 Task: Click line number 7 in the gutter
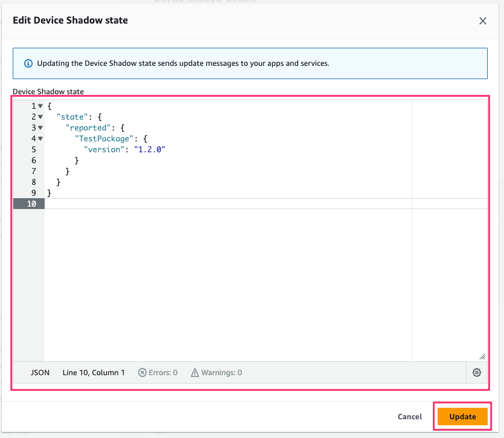coord(34,171)
